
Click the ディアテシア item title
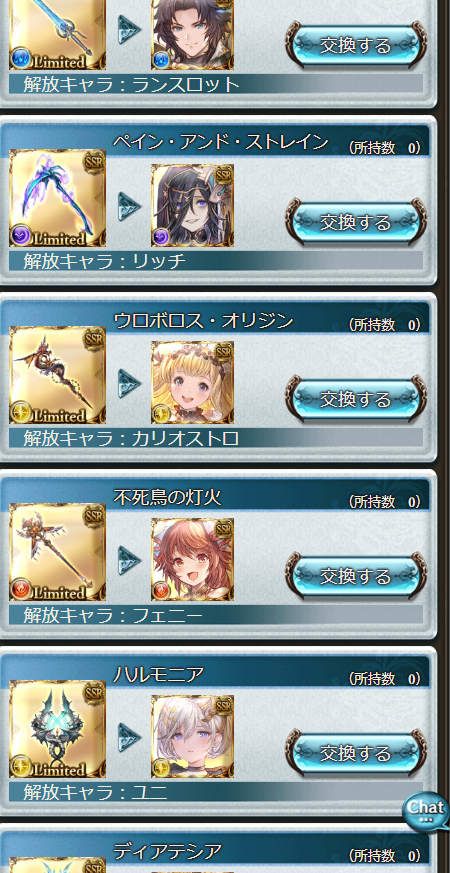tap(168, 851)
